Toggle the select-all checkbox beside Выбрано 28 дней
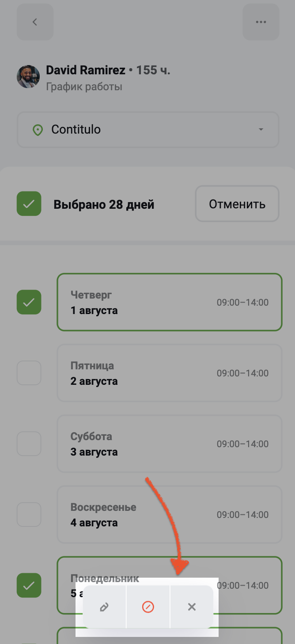This screenshot has width=295, height=644. (x=29, y=204)
